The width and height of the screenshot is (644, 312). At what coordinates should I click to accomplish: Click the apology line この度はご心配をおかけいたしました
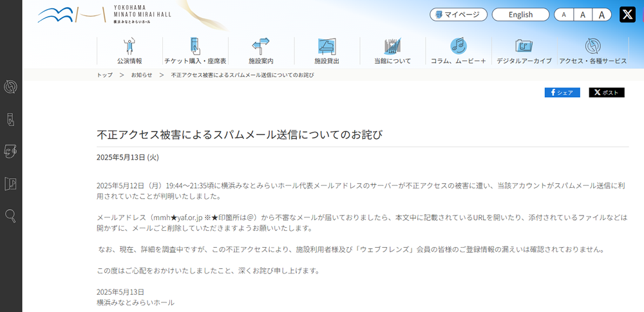pos(208,271)
